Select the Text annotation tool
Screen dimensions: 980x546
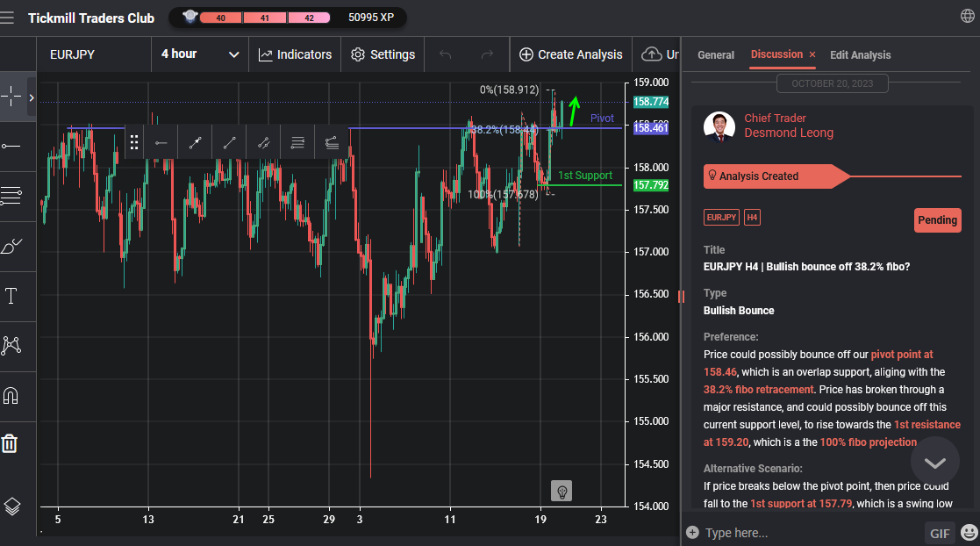click(11, 296)
